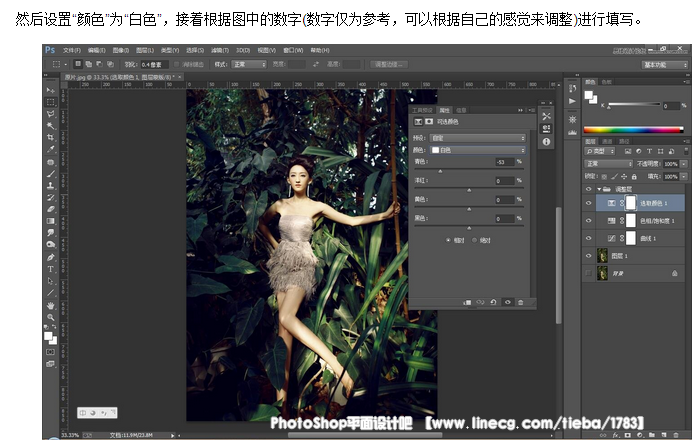Image resolution: width=694 pixels, height=440 pixels.
Task: Select the 相对 radio button
Action: pos(448,240)
